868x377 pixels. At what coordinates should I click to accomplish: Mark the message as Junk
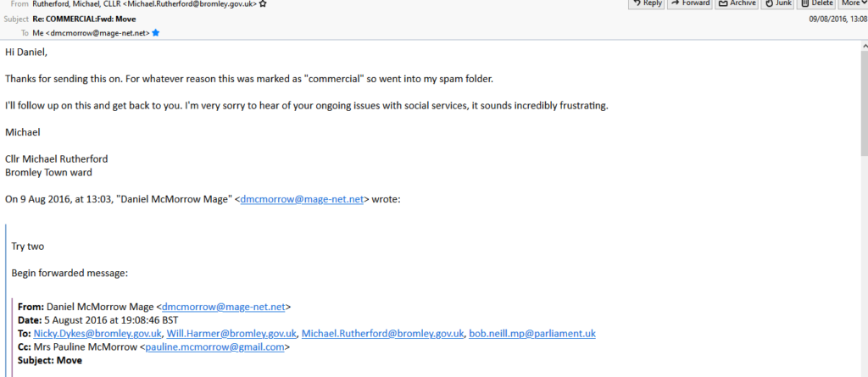pos(777,4)
